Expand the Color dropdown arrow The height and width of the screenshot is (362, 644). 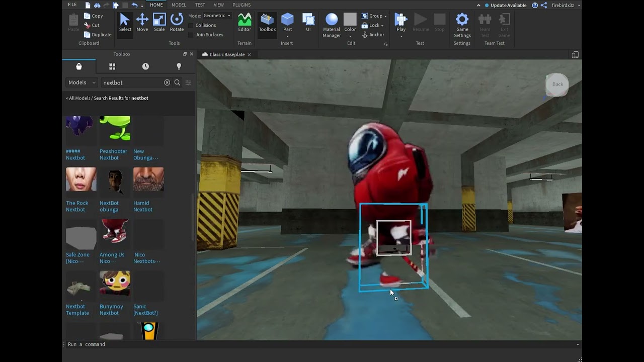(350, 36)
